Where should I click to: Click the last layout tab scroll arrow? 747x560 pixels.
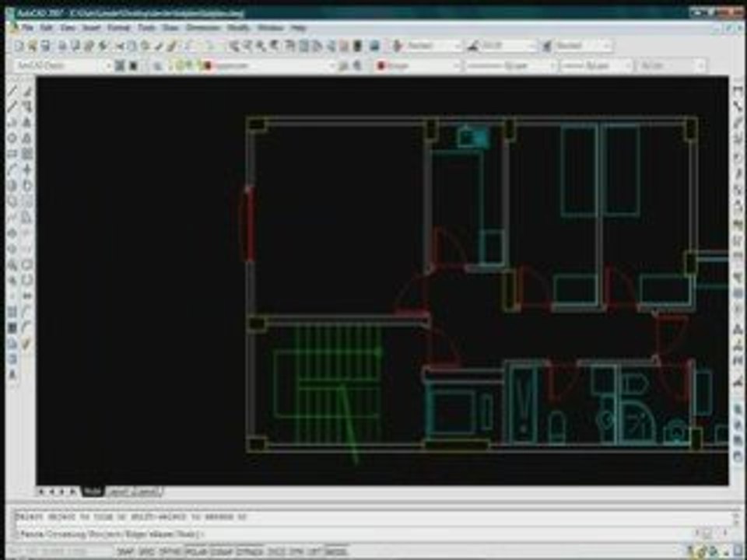coord(73,492)
